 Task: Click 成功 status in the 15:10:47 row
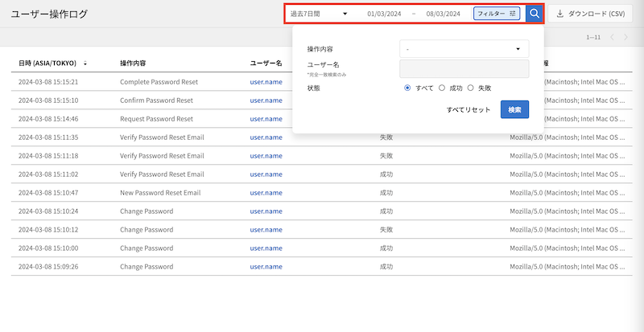coord(386,192)
